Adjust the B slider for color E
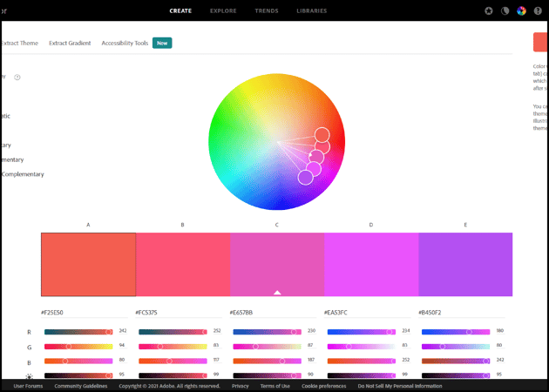Image resolution: width=549 pixels, height=392 pixels. tap(456, 361)
